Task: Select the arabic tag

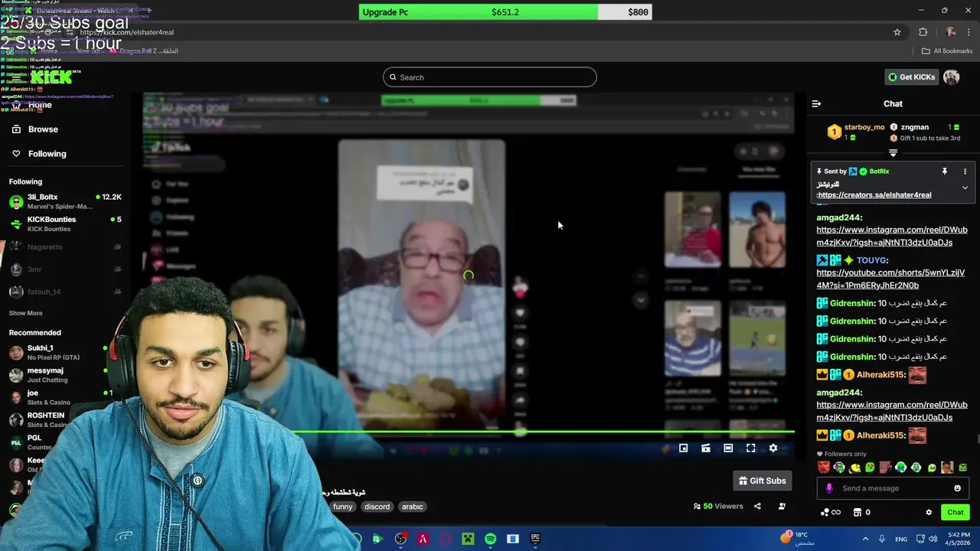Action: [x=413, y=507]
